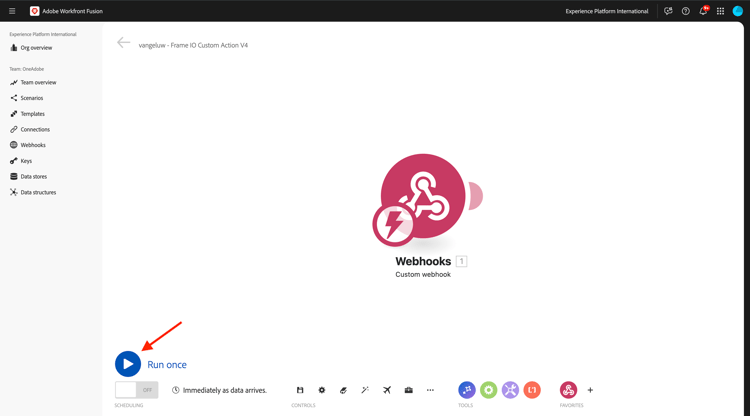Viewport: 750px width, 416px height.
Task: Open the orange JSON brackets tool icon
Action: coord(532,390)
